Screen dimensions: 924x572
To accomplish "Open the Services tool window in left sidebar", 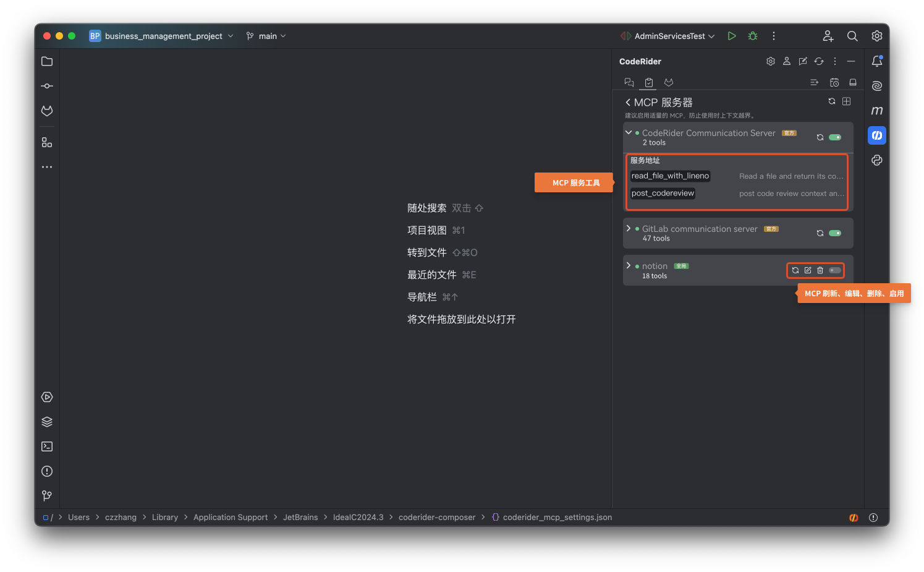I will [47, 397].
